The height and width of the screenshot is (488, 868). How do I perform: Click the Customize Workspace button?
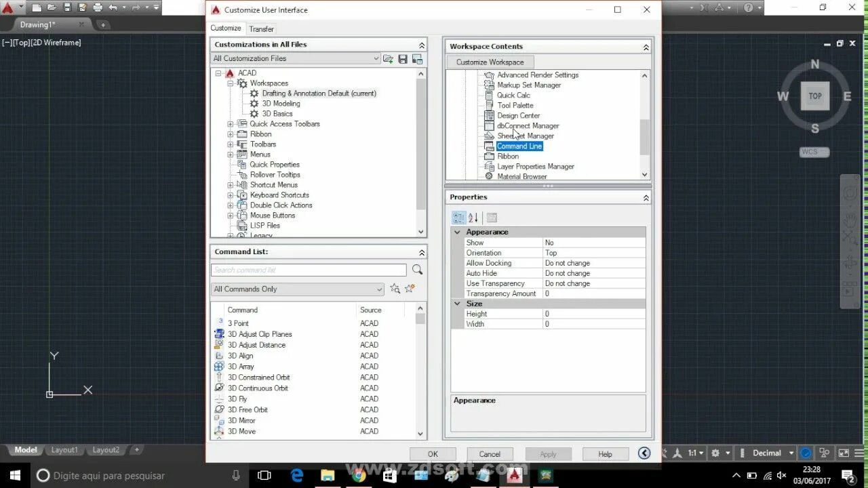(x=490, y=62)
